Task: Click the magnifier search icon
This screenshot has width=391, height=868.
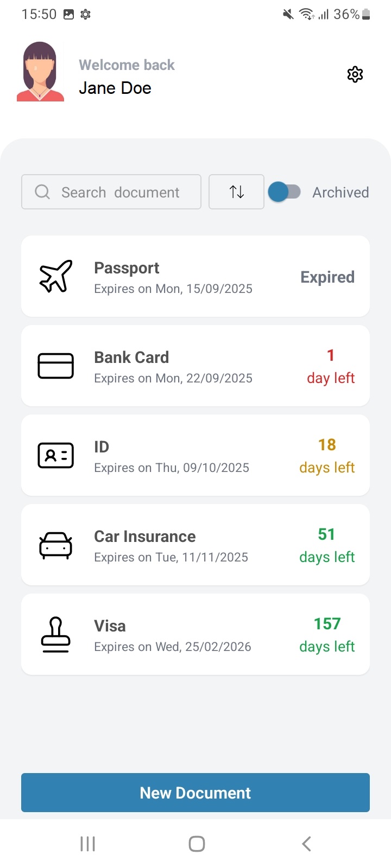Action: coord(42,192)
